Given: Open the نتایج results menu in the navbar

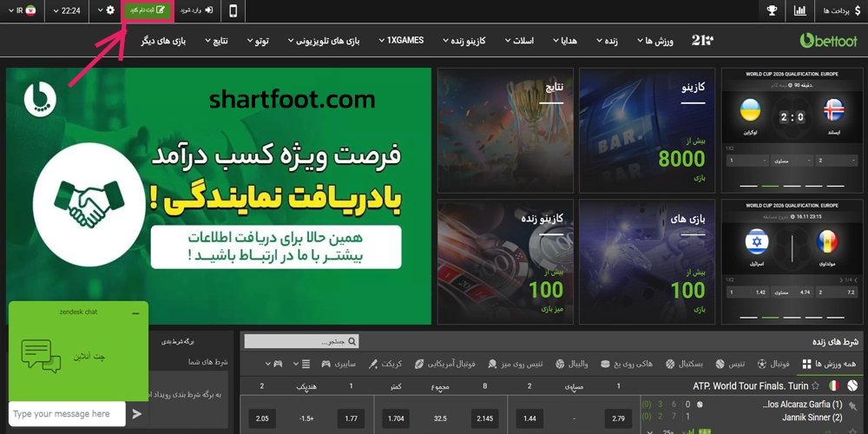Looking at the screenshot, I should click(x=217, y=41).
